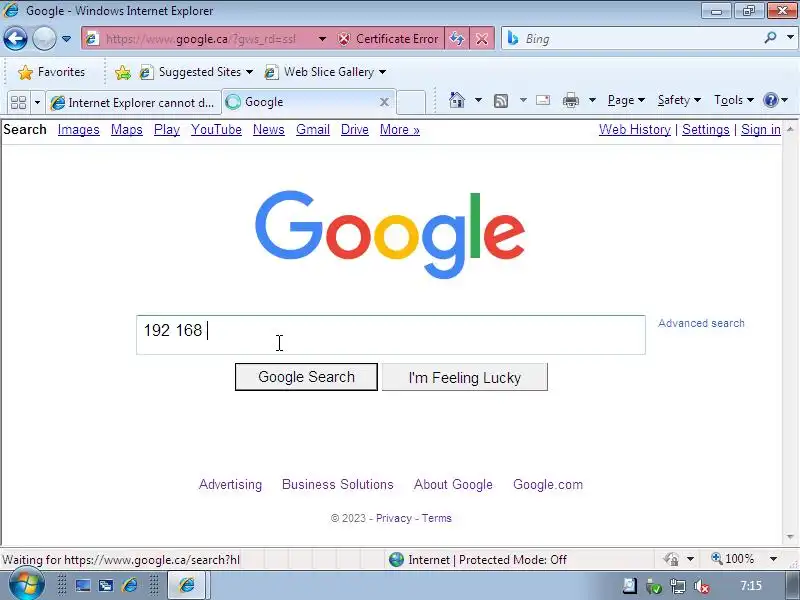Open Google Settings link
800x600 pixels.
(706, 130)
